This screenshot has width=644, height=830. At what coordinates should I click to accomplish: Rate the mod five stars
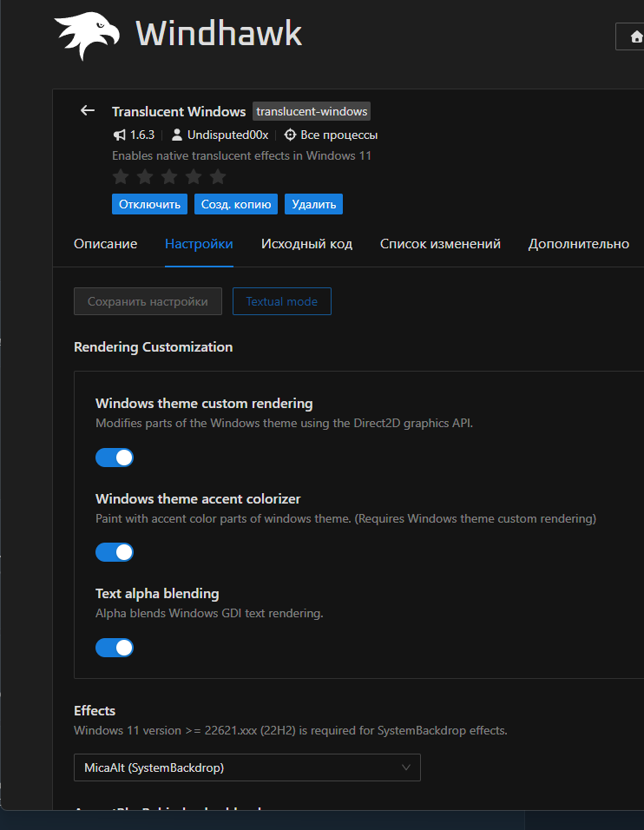[x=218, y=177]
